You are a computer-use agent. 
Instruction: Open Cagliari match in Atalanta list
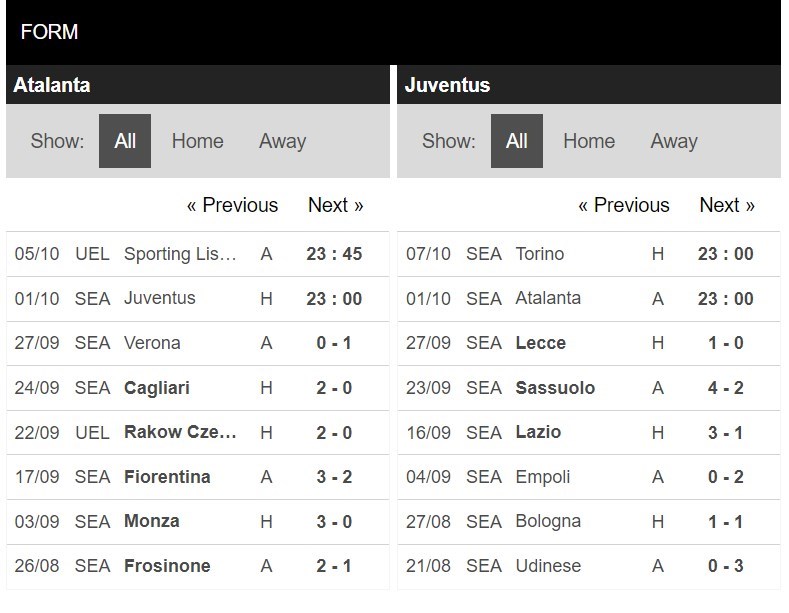click(x=157, y=387)
